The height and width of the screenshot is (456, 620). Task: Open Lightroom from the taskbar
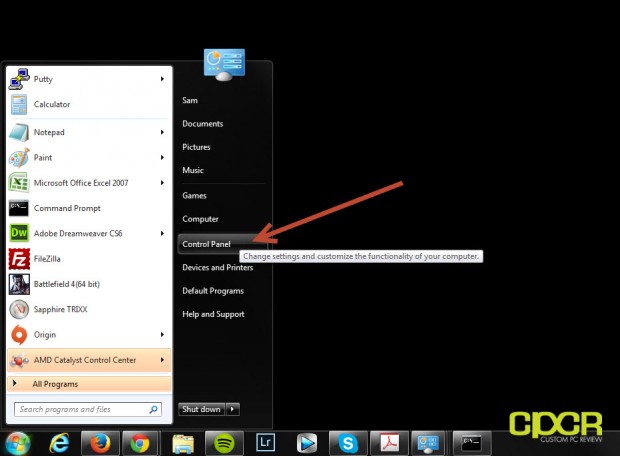click(x=265, y=443)
